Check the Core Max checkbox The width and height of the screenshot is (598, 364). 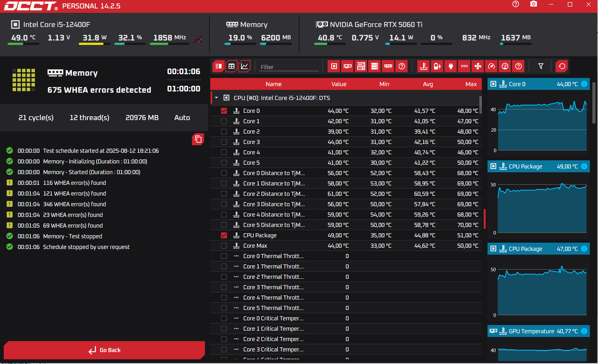[224, 245]
